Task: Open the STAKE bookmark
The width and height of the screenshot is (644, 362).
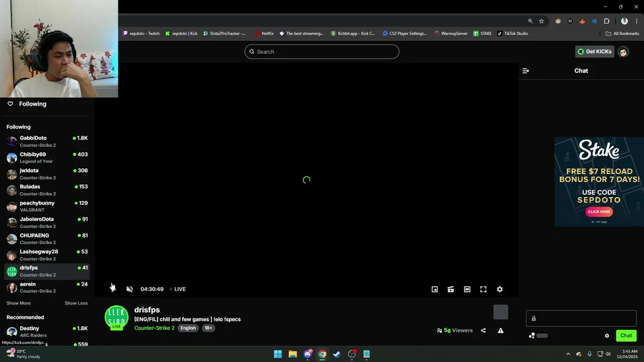Action: [482, 34]
